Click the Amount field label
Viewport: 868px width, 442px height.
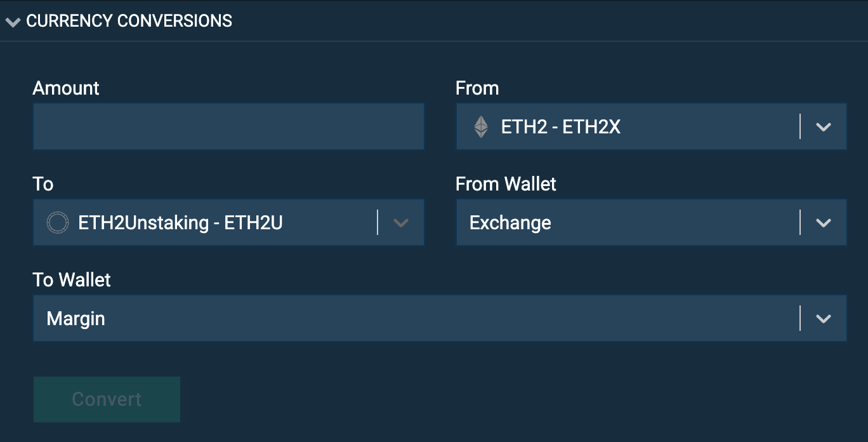66,88
